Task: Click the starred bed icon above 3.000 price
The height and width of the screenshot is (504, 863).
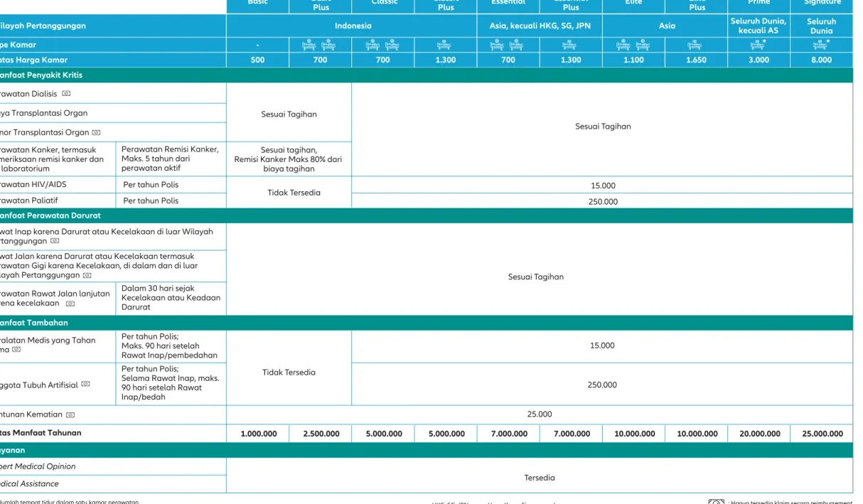Action: [x=759, y=45]
